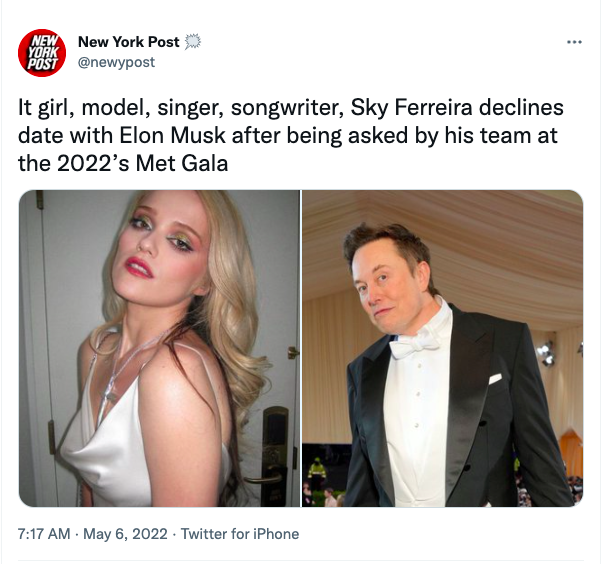
Task: Click the word "songwriter" in the tweet
Action: pos(294,108)
